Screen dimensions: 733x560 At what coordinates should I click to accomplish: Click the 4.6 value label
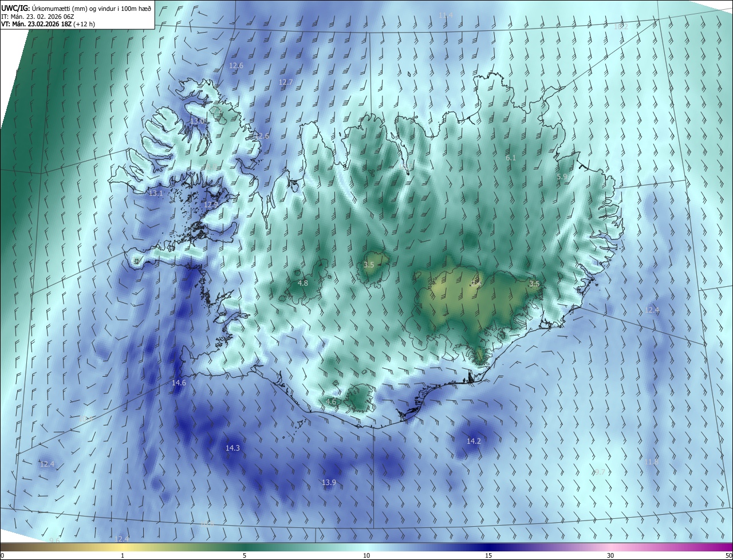coord(331,401)
